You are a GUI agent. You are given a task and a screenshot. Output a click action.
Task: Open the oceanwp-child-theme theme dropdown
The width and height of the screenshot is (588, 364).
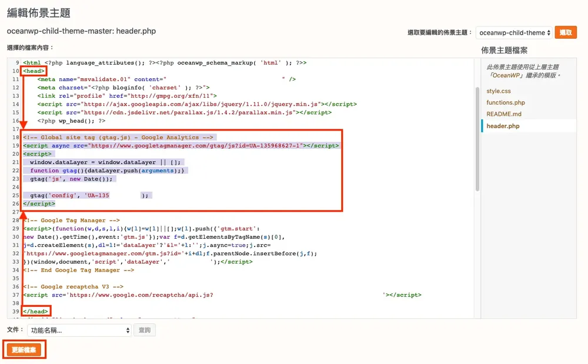[514, 32]
